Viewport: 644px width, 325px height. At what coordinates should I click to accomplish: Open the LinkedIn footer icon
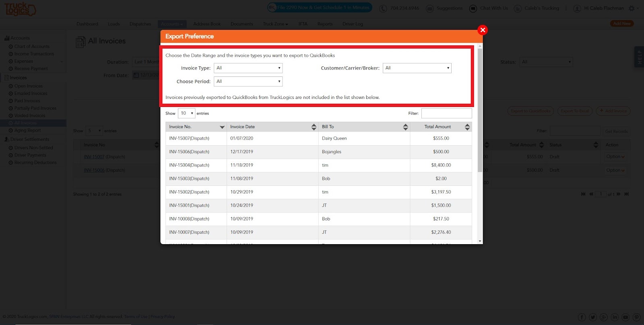[615, 317]
